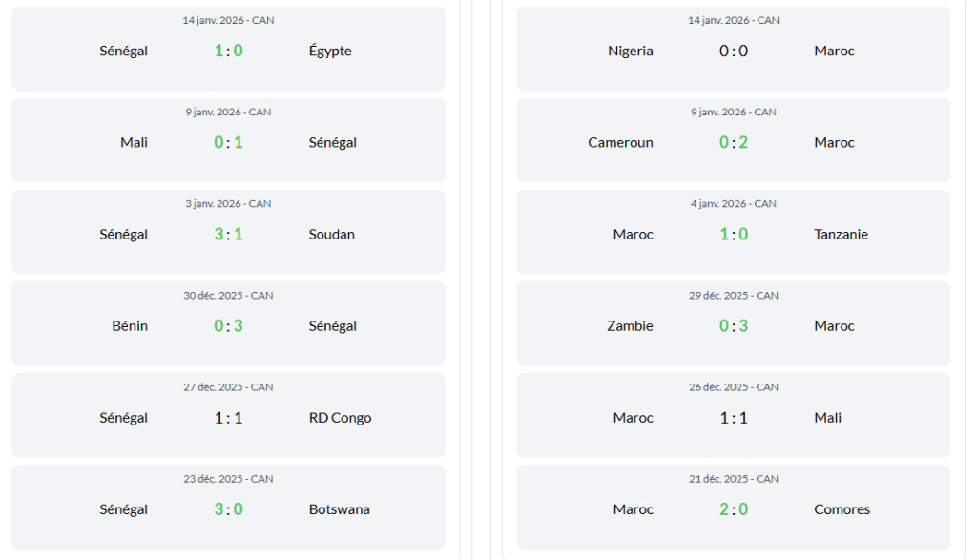This screenshot has height=560, width=977.
Task: Click the 29 déc. 2025 match date
Action: [x=734, y=296]
